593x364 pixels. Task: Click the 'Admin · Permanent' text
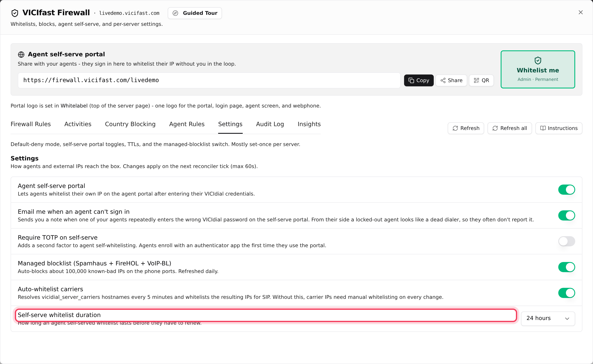(x=538, y=79)
